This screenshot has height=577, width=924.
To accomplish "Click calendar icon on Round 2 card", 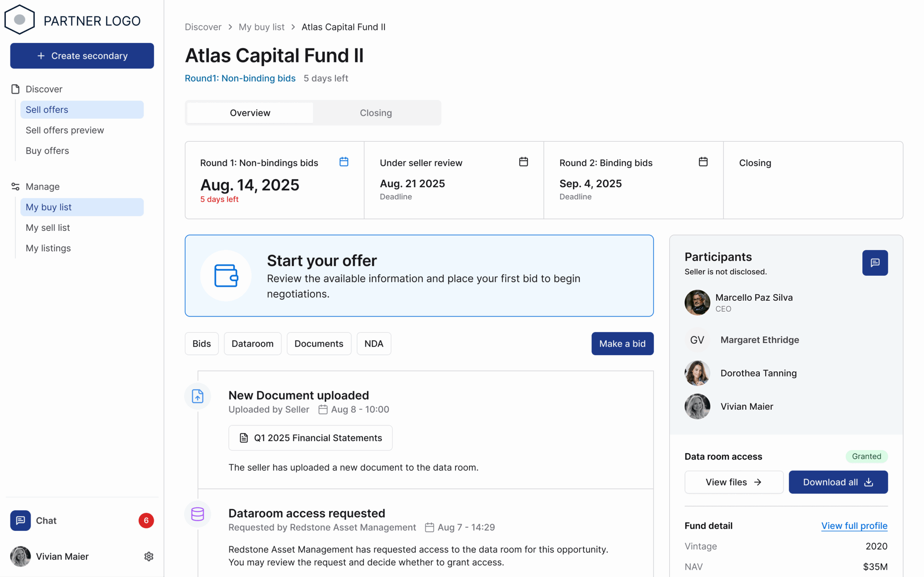I will pos(703,162).
